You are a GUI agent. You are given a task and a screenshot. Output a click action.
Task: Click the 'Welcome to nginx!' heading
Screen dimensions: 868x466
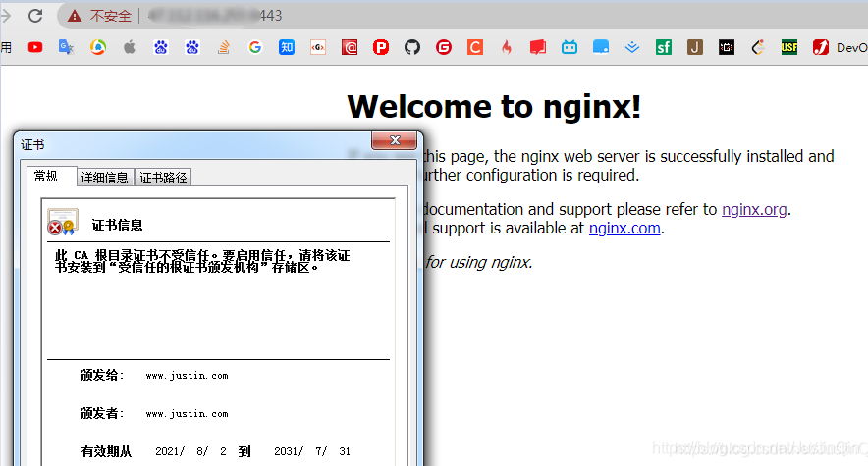494,106
